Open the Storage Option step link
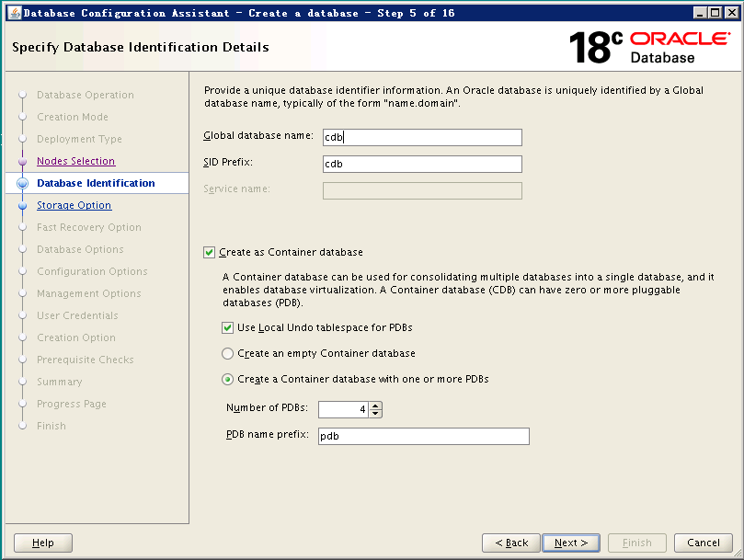 tap(74, 205)
